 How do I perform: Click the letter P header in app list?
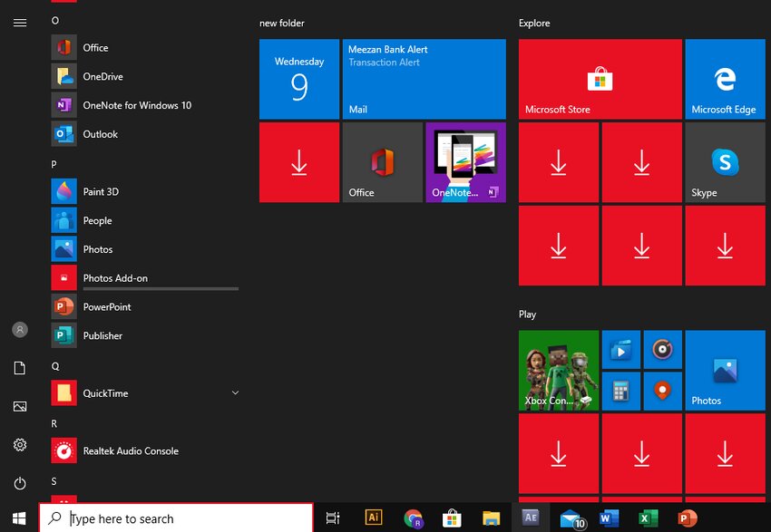tap(54, 164)
